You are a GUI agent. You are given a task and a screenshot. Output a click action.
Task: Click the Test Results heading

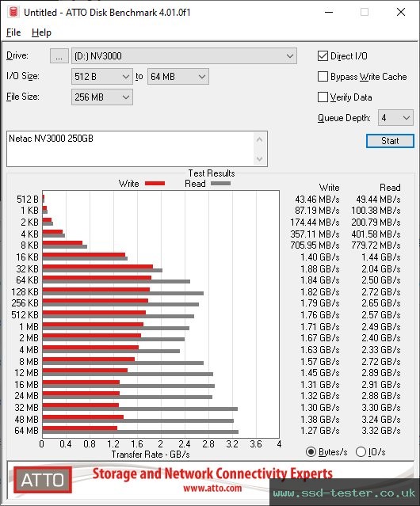tap(212, 173)
